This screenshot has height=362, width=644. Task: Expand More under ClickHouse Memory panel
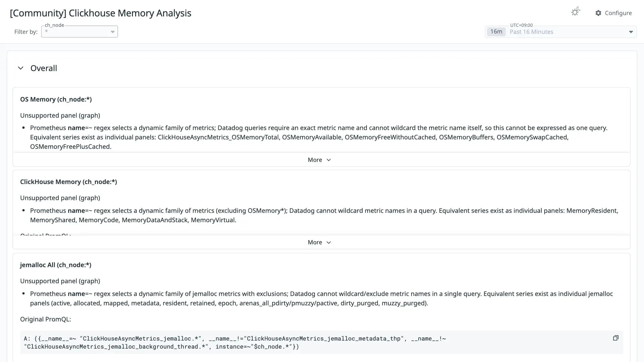(319, 242)
